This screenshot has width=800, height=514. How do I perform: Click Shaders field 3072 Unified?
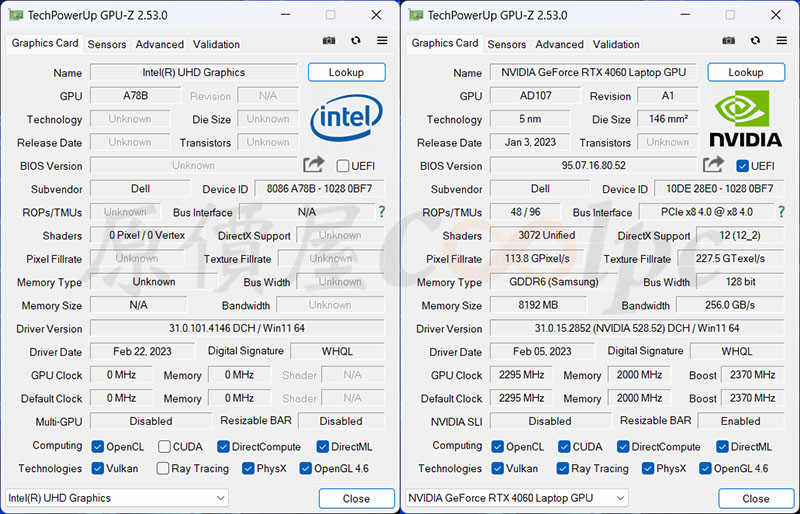point(546,235)
